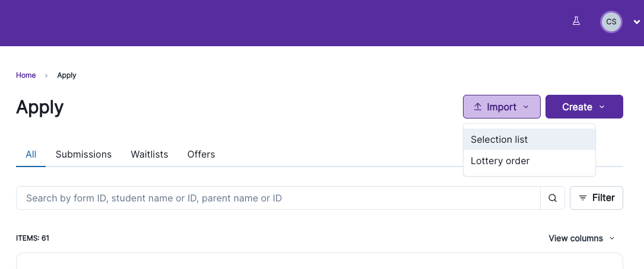Open the CS user avatar
Image resolution: width=644 pixels, height=269 pixels.
coord(611,22)
